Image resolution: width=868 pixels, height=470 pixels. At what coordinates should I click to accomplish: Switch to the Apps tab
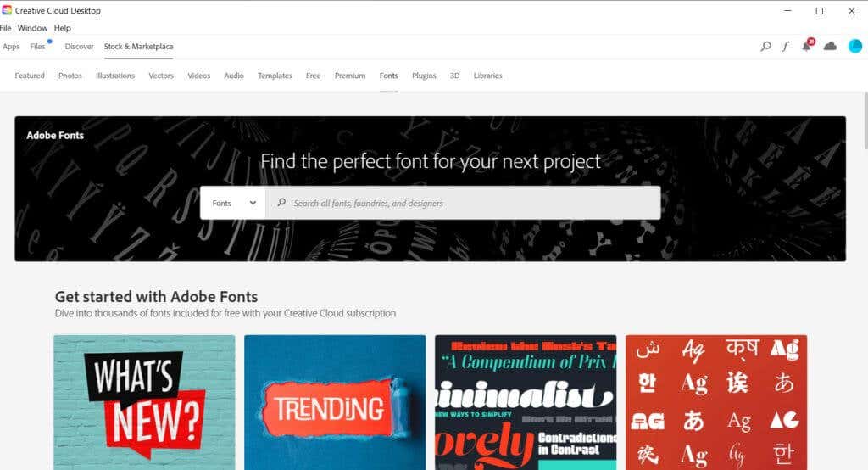11,47
